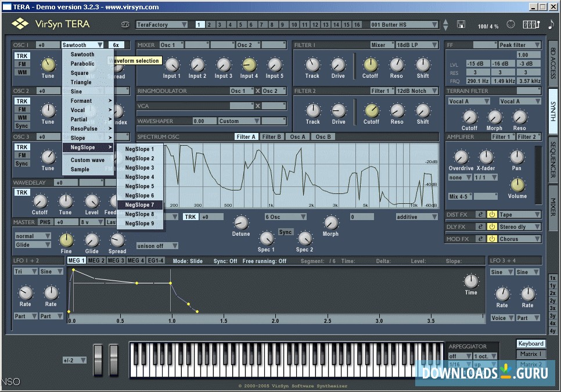
Task: Choose Triangle waveform from the list
Action: pos(81,82)
